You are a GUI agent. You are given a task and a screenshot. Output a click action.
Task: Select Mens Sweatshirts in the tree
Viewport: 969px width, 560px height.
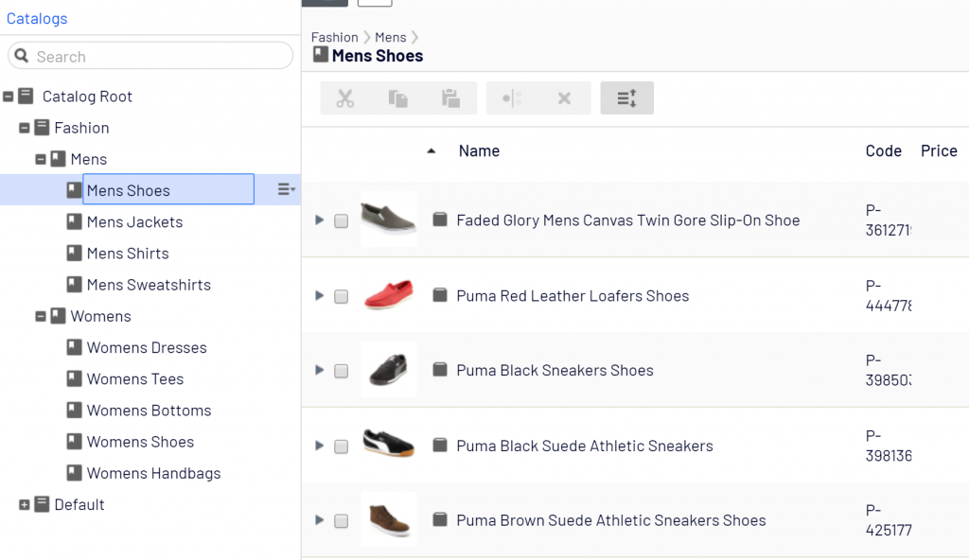[149, 285]
